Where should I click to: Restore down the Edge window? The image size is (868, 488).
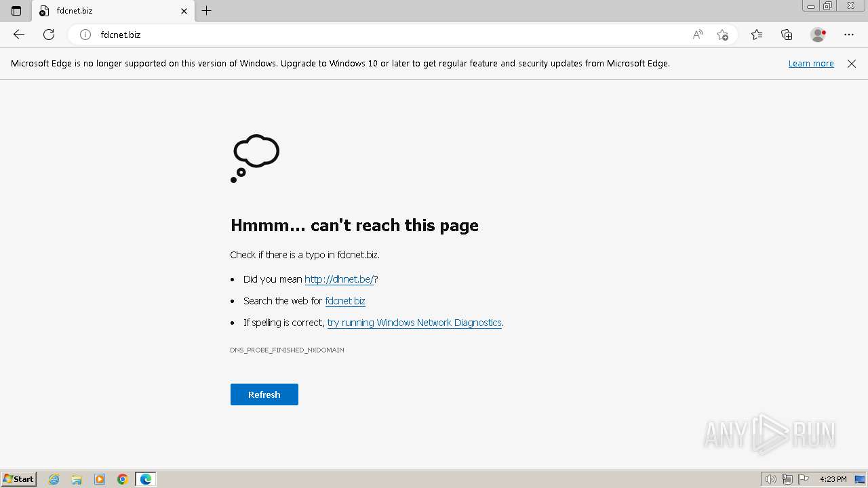coord(828,6)
